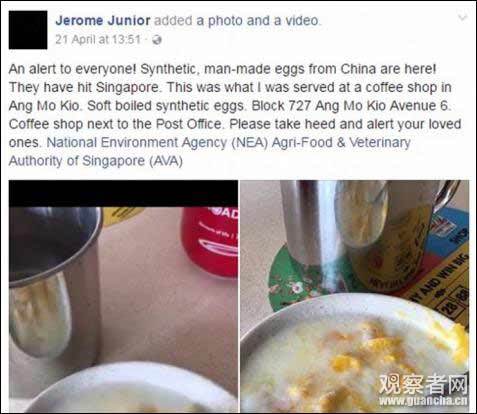
Task: Open the left video thumbnail with red bottle
Action: click(123, 296)
